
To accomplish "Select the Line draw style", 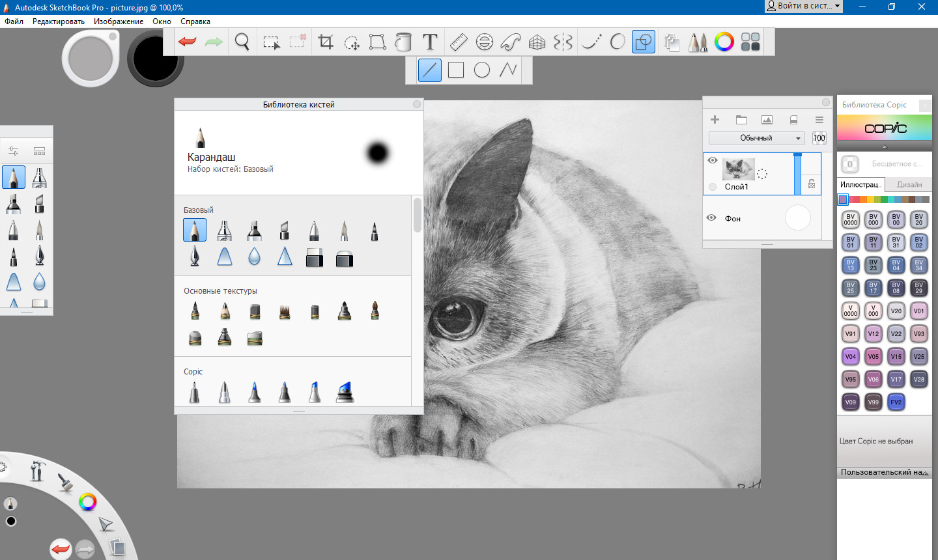I will (x=430, y=70).
